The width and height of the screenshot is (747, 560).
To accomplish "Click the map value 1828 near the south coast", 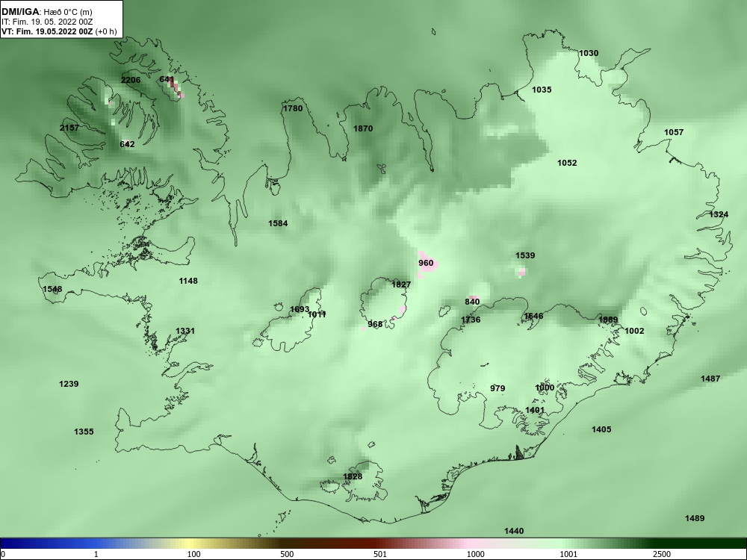I will 353,476.
